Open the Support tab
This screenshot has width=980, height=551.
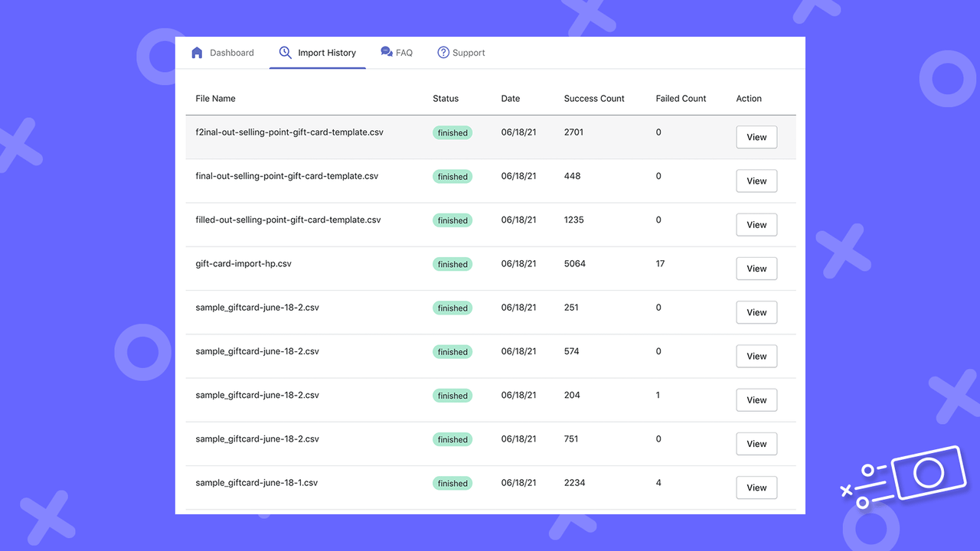pos(468,52)
